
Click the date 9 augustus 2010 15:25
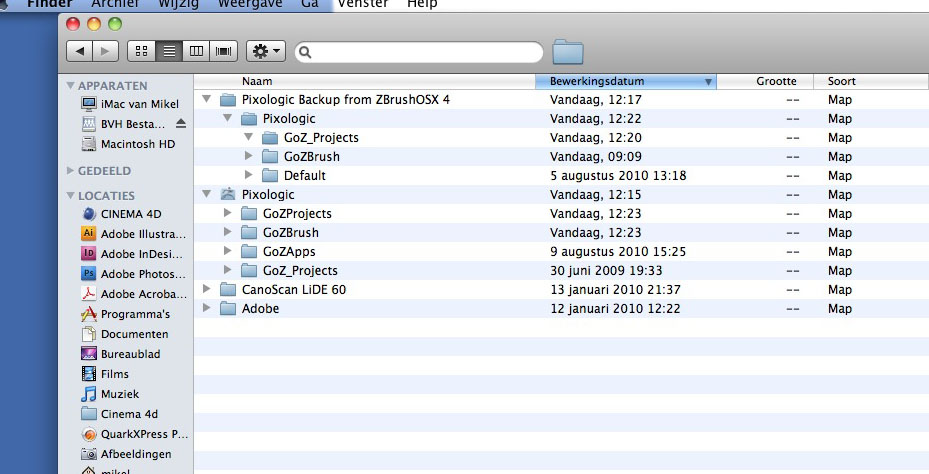(618, 252)
